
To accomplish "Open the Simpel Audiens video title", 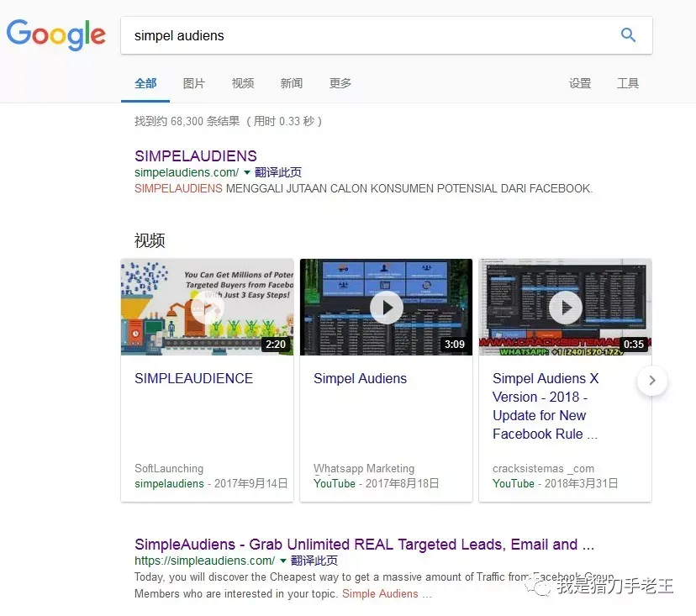I will [360, 378].
